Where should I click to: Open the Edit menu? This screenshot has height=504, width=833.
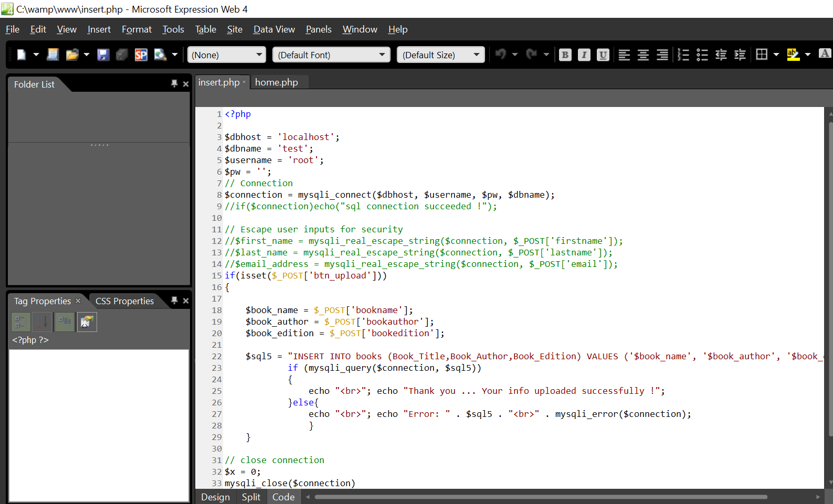[x=38, y=29]
